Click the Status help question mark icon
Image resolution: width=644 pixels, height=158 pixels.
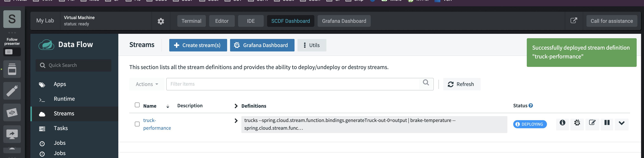[x=531, y=106]
